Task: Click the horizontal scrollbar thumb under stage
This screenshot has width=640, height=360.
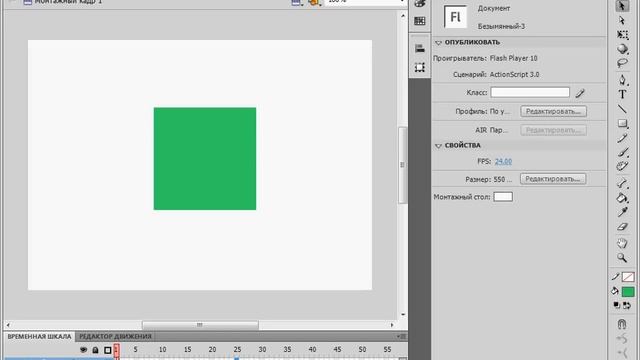Action: (x=200, y=325)
